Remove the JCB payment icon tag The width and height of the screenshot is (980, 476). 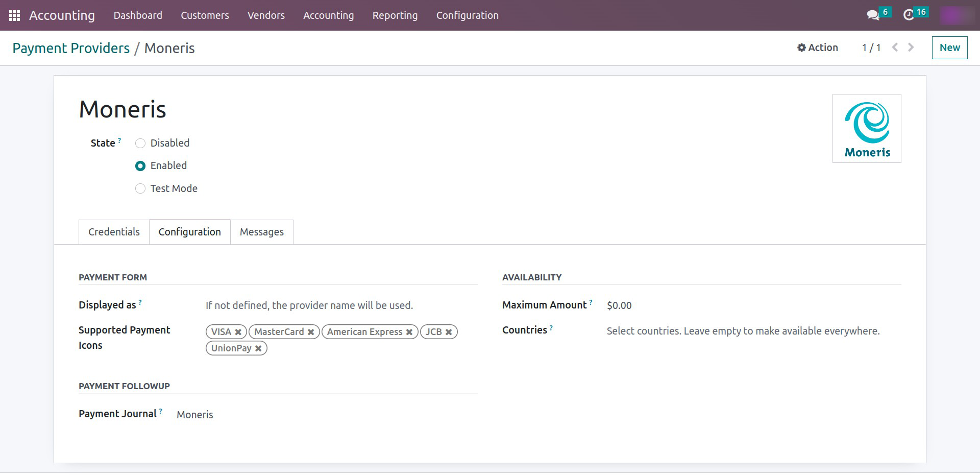click(x=449, y=332)
